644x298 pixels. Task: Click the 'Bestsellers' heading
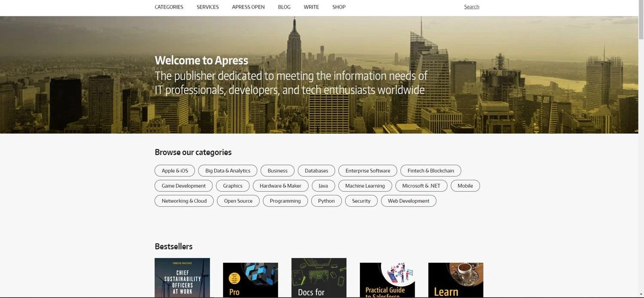coord(173,246)
